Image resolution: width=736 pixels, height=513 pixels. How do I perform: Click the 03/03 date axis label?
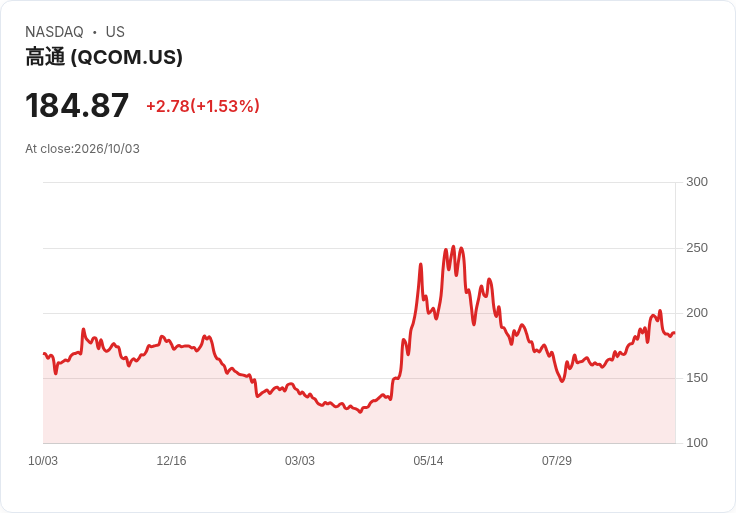[x=299, y=460]
